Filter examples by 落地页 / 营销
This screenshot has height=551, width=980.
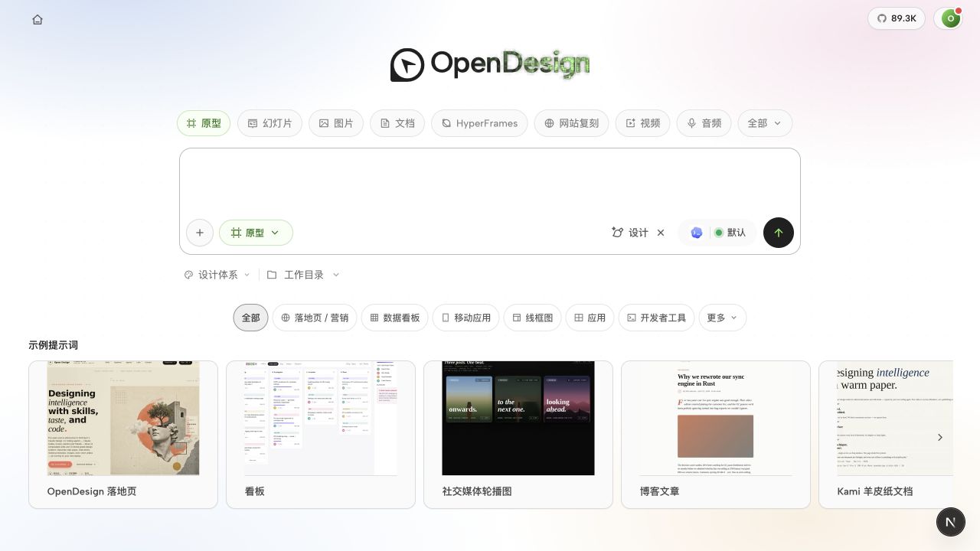315,318
